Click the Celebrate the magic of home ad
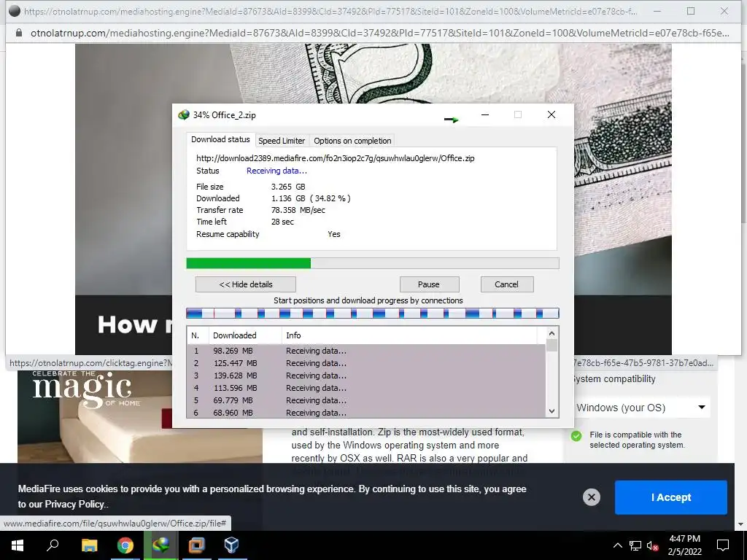This screenshot has height=560, width=747. (139, 416)
